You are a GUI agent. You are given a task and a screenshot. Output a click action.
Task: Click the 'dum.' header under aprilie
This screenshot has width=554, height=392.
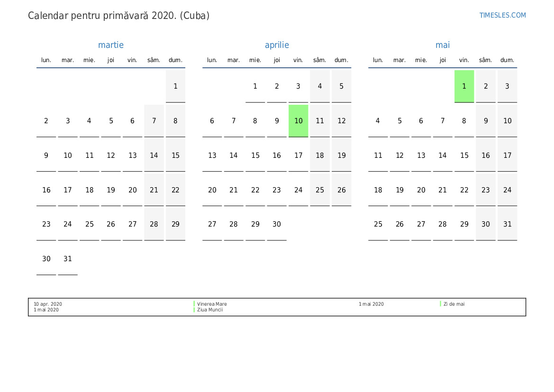pyautogui.click(x=341, y=60)
